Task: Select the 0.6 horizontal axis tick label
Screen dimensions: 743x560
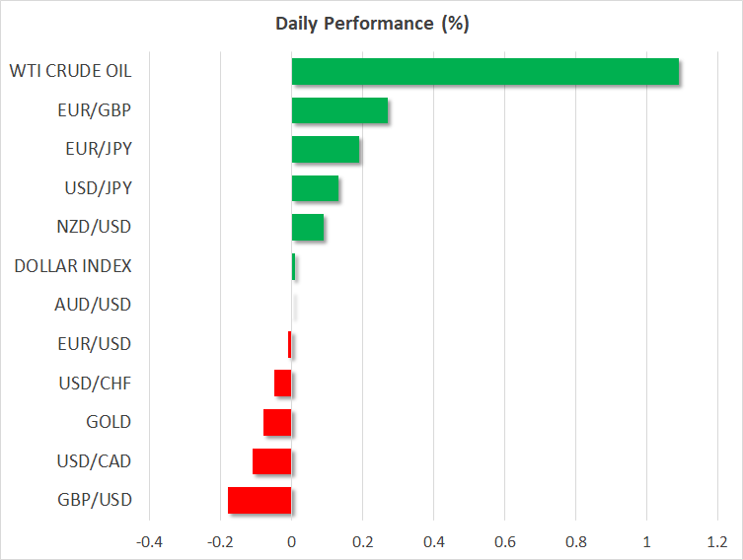Action: [504, 541]
